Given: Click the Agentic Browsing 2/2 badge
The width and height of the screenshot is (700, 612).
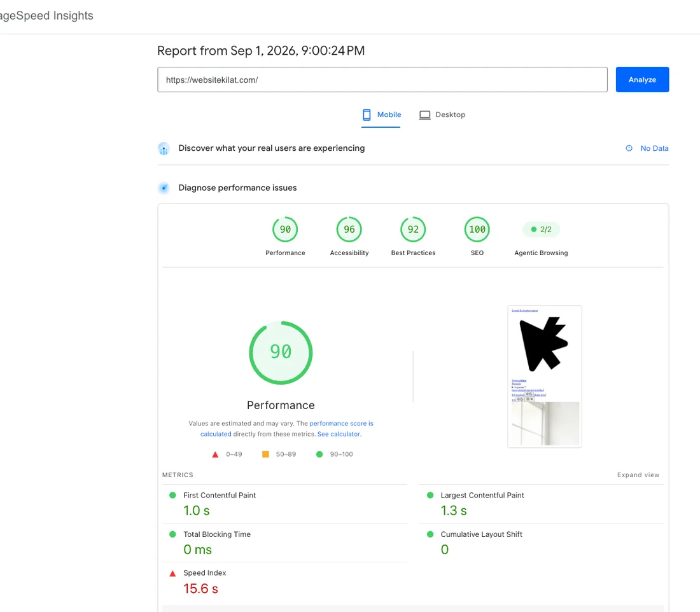Looking at the screenshot, I should 541,230.
